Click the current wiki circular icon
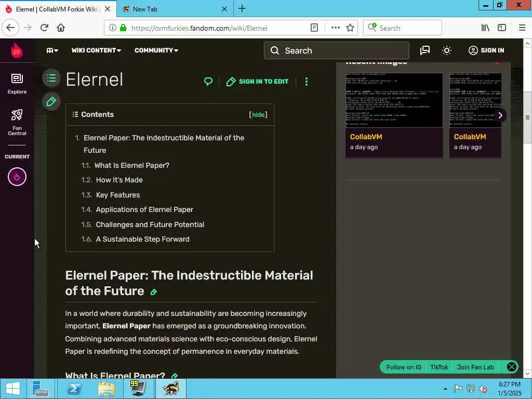Image resolution: width=532 pixels, height=399 pixels. pyautogui.click(x=17, y=177)
